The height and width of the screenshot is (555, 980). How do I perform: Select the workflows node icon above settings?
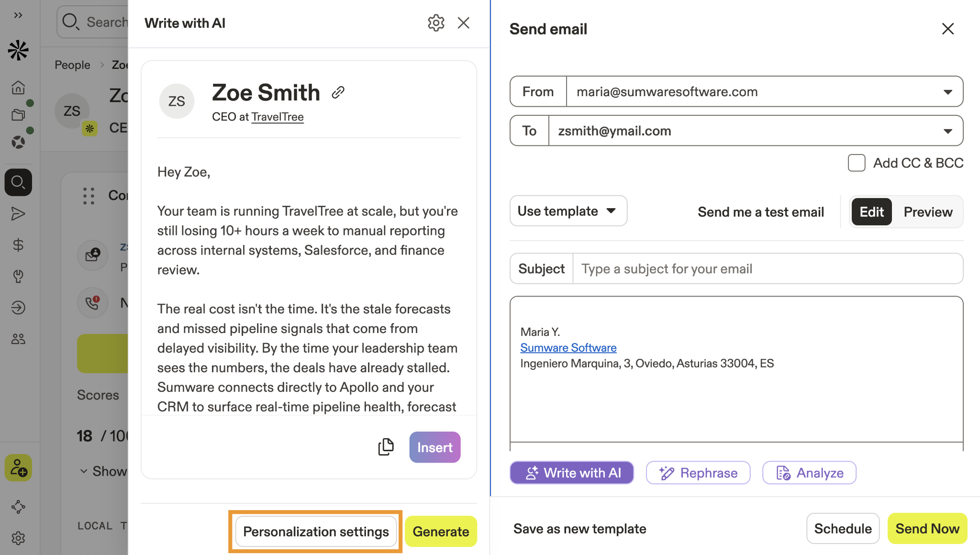(x=18, y=507)
